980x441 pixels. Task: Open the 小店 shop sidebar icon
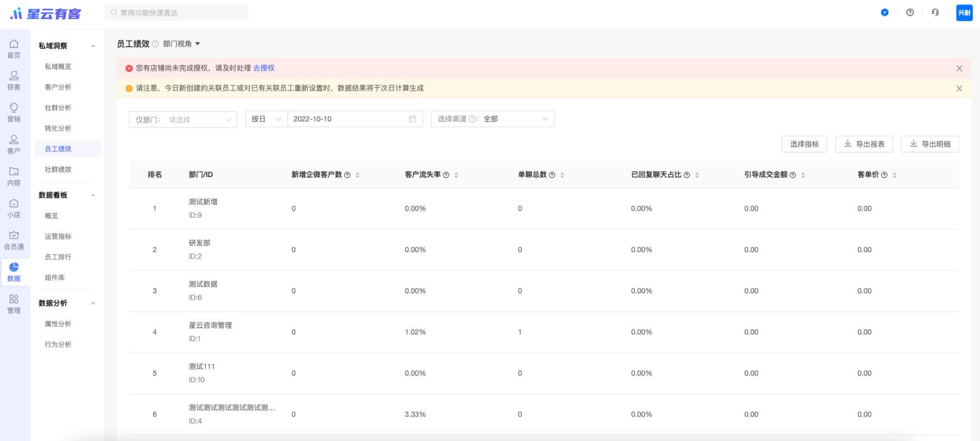pos(14,208)
